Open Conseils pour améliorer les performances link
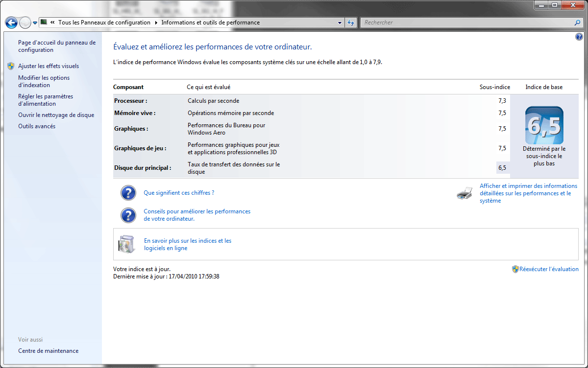Viewport: 588px width, 368px height. [x=197, y=215]
